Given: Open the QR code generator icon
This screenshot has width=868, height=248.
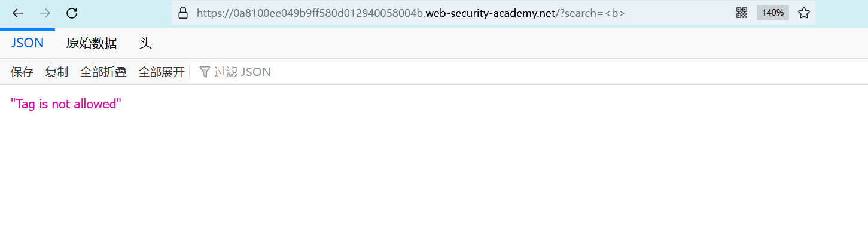Looking at the screenshot, I should (742, 13).
